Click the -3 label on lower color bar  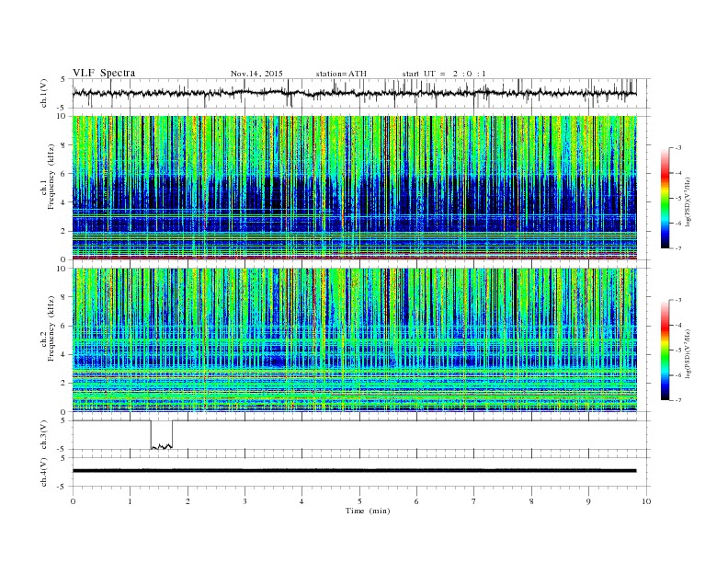click(677, 300)
